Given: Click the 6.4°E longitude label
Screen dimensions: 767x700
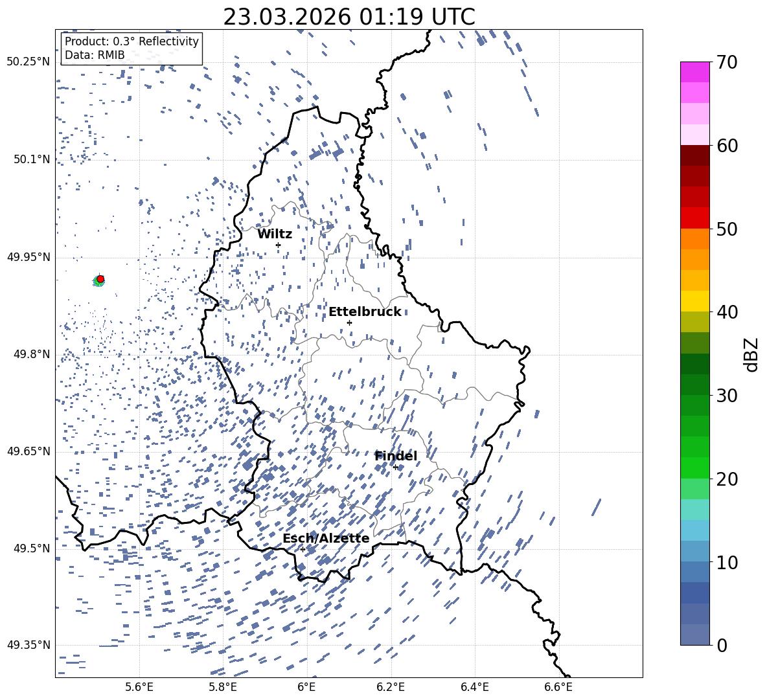Looking at the screenshot, I should [x=474, y=687].
